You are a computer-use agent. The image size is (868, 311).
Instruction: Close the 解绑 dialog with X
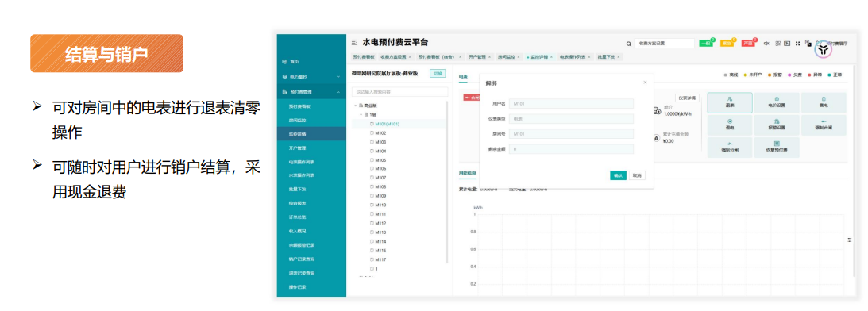645,83
